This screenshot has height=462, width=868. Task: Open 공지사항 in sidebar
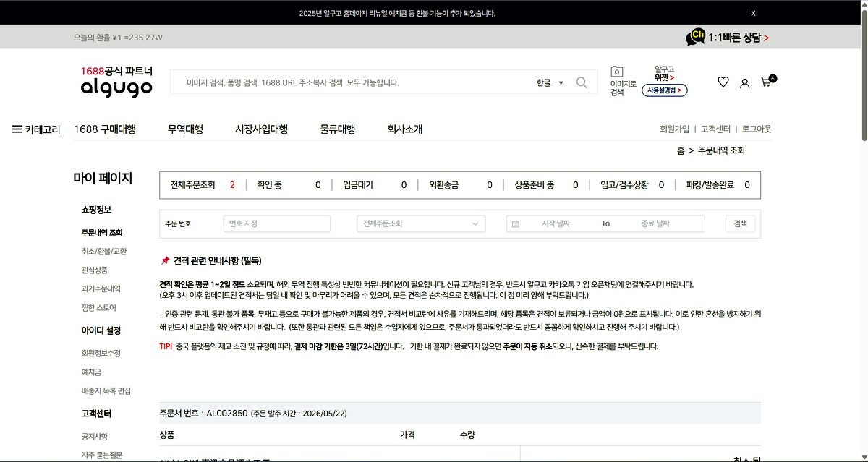[x=95, y=437]
